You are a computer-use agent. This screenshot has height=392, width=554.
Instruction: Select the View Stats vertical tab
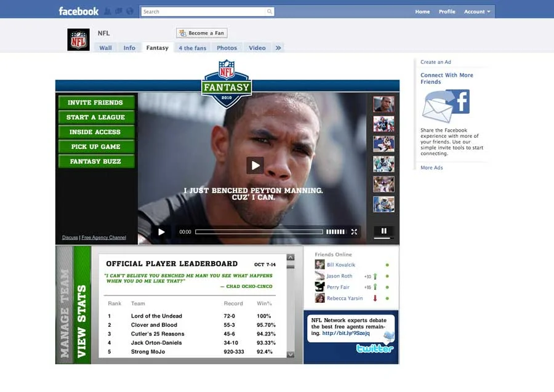click(x=82, y=305)
